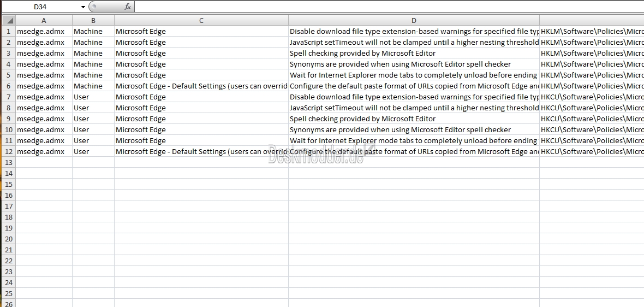Click 'Spell checking provided' cell in row 9

[x=414, y=119]
